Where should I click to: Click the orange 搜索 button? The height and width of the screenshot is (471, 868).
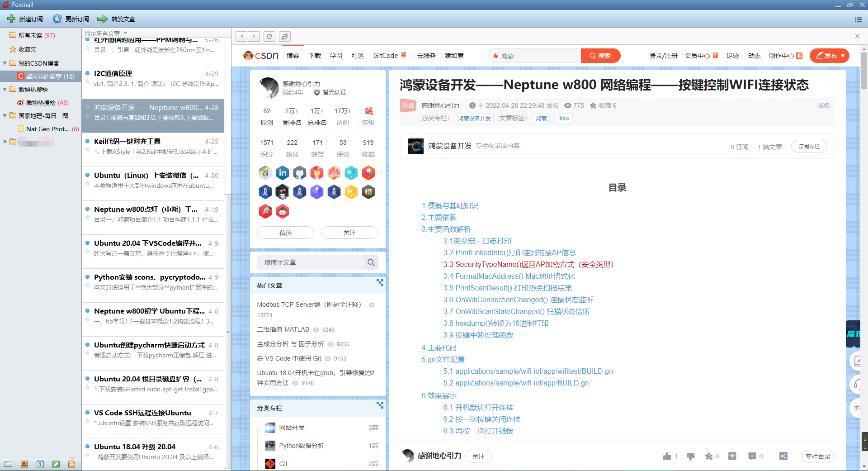600,56
